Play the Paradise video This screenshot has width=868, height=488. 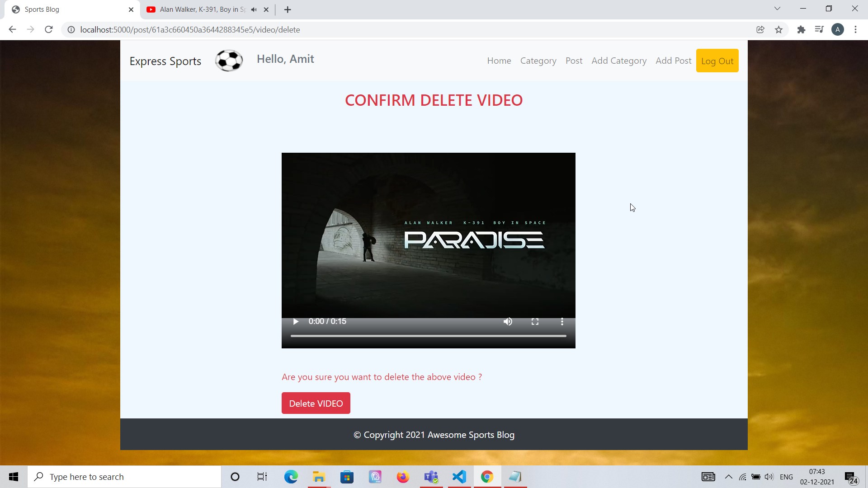pyautogui.click(x=296, y=322)
